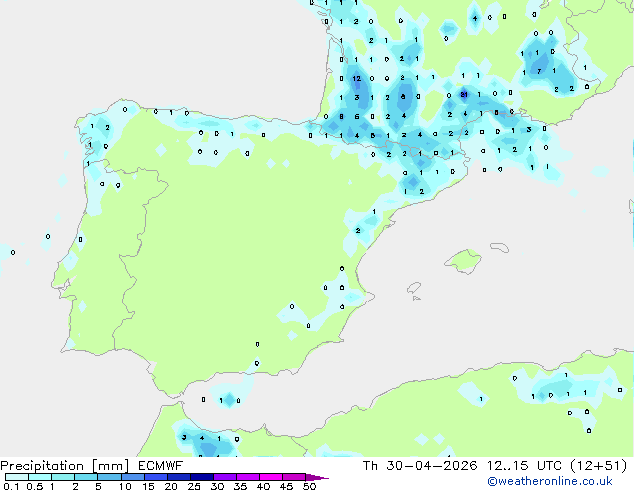Click the 0.1–0.5 mm legend swatch
Screen dimensions: 634x490
pyautogui.click(x=17, y=477)
